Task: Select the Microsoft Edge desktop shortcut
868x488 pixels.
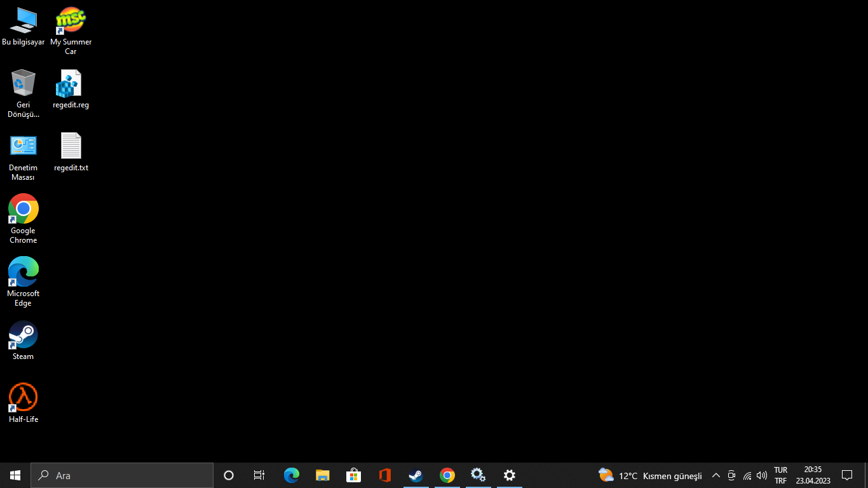Action: [24, 282]
